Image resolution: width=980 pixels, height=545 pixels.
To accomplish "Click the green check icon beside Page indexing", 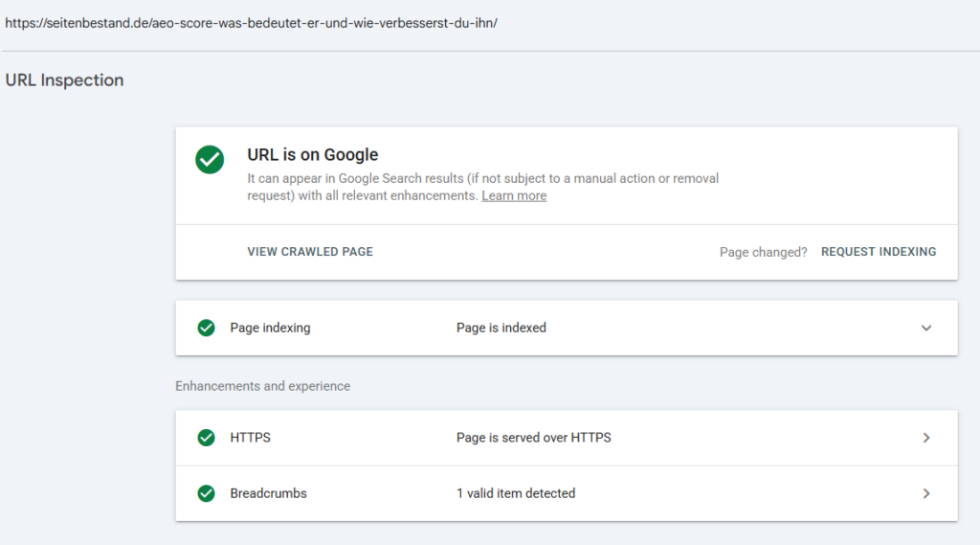I will (x=207, y=328).
